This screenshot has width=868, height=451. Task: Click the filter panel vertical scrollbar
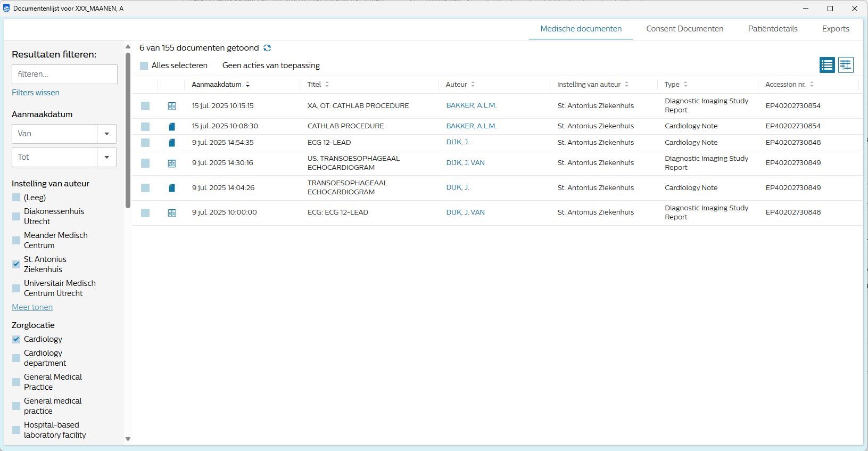pos(128,130)
